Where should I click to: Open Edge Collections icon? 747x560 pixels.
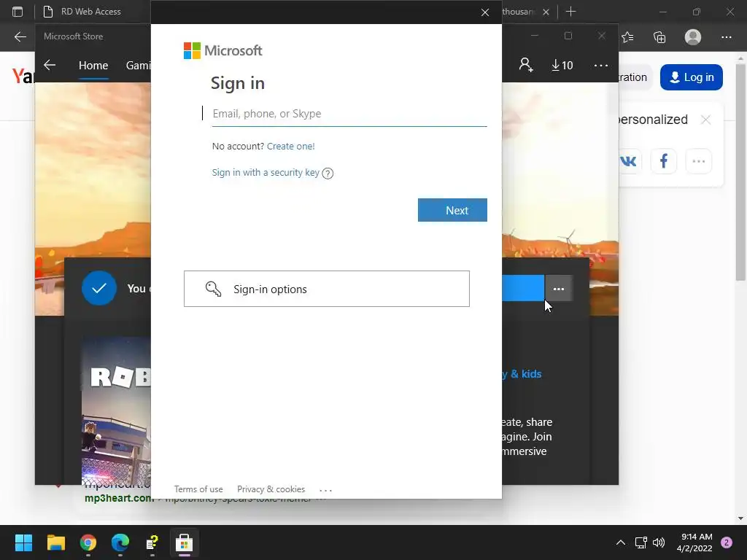(659, 37)
